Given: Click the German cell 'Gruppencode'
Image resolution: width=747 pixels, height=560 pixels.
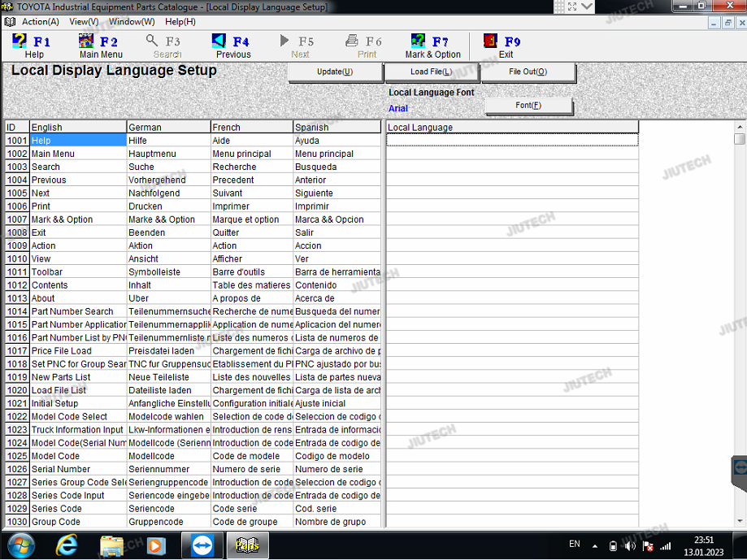Looking at the screenshot, I should point(168,522).
